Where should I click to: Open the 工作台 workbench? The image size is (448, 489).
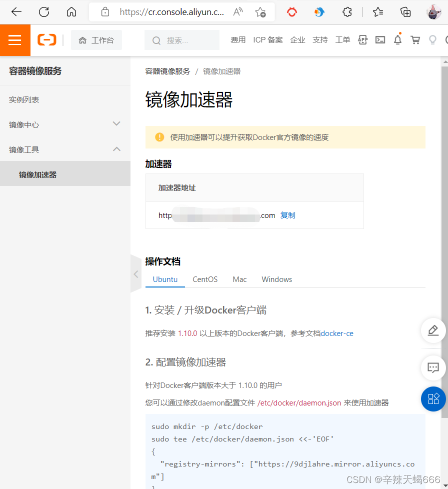(96, 40)
